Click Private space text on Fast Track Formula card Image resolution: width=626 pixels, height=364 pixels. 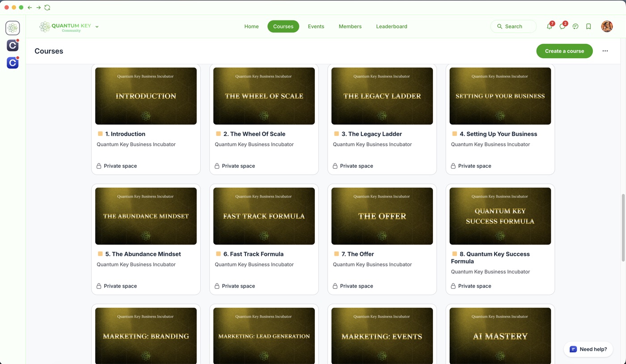coord(238,286)
